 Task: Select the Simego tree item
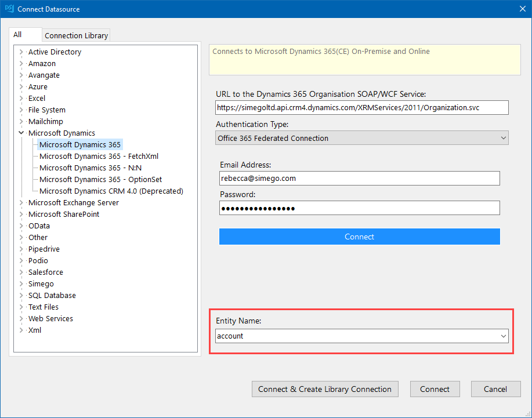(41, 283)
